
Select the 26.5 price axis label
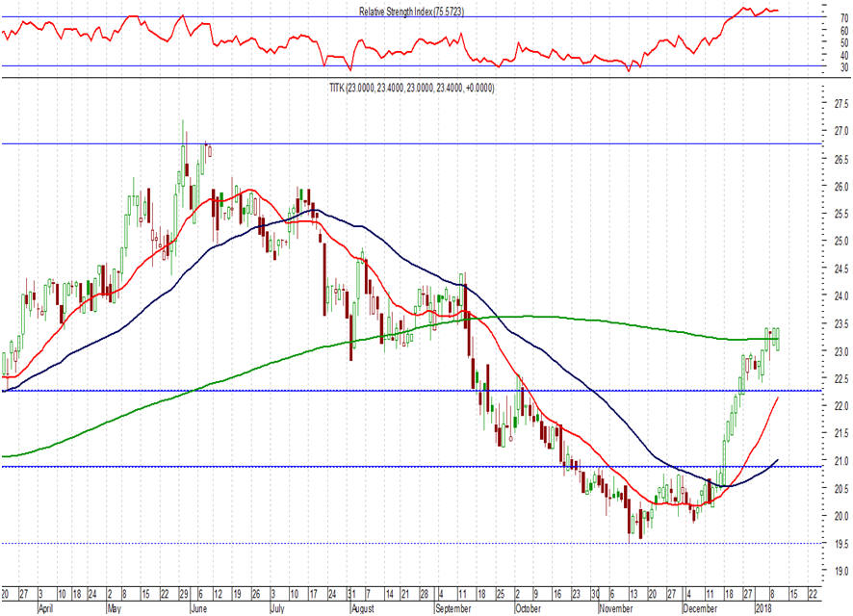[x=841, y=160]
